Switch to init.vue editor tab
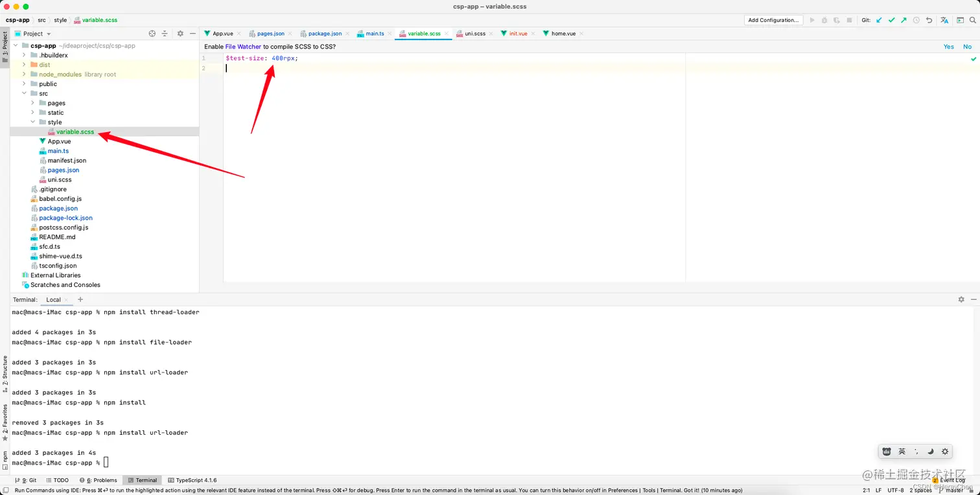 pos(518,34)
